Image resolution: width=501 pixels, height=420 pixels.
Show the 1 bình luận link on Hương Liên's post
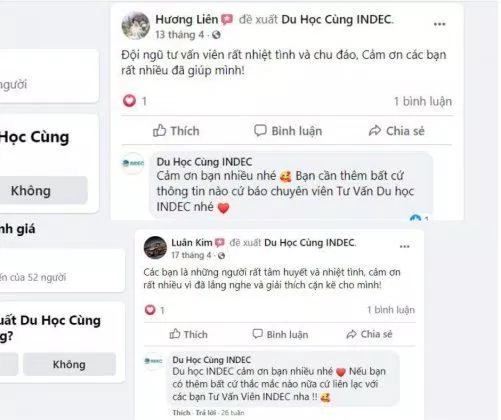pyautogui.click(x=423, y=101)
